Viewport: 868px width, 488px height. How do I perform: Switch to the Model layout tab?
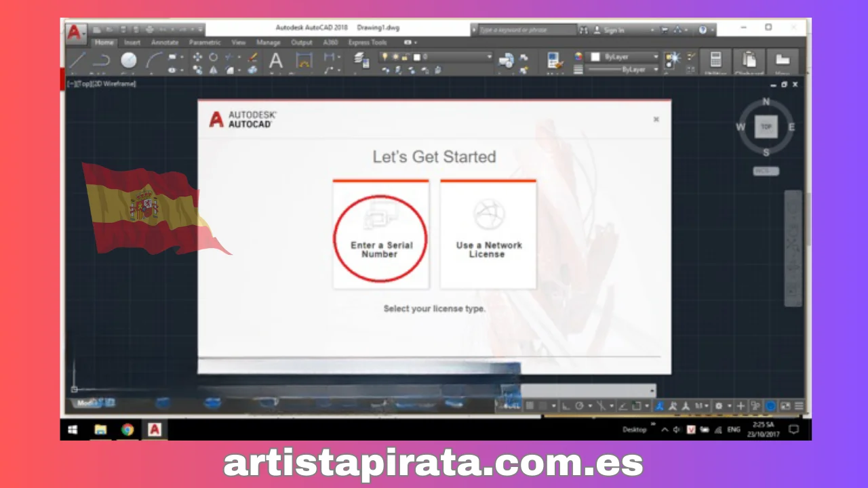87,403
